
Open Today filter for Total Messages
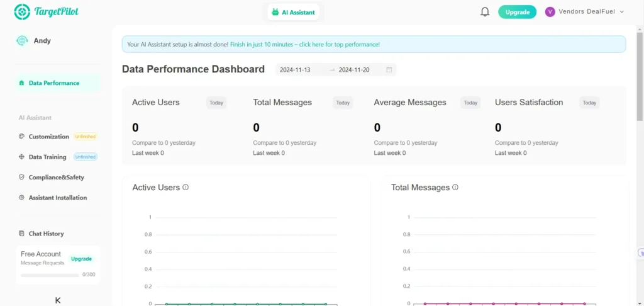coord(343,103)
